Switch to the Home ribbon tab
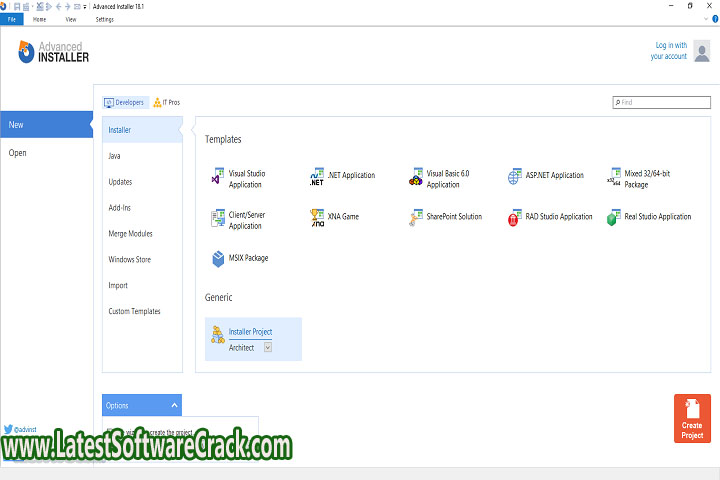Image resolution: width=720 pixels, height=480 pixels. point(39,19)
